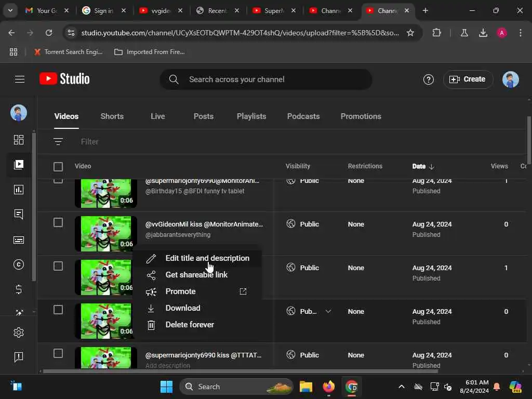Switch to Promotions tab

click(x=361, y=116)
